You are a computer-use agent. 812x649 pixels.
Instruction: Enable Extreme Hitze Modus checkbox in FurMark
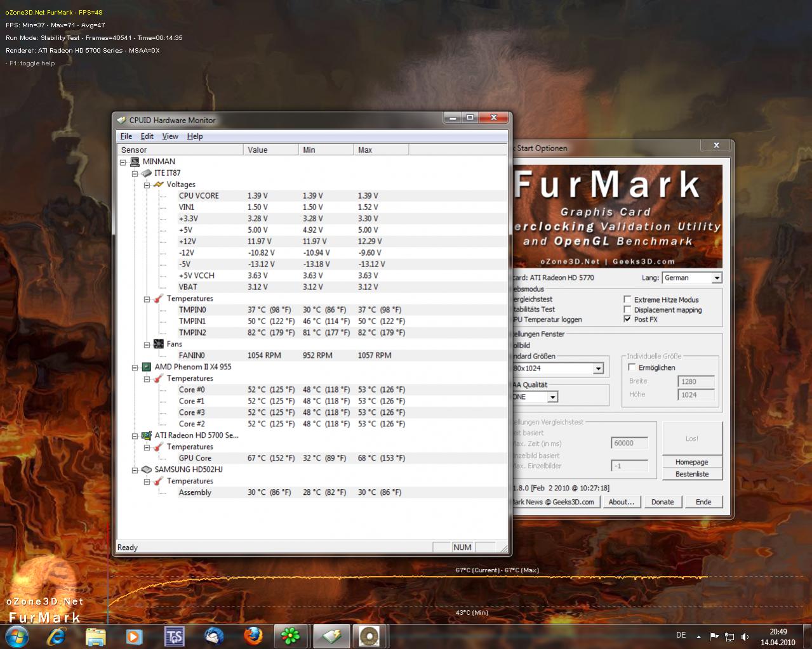(627, 299)
